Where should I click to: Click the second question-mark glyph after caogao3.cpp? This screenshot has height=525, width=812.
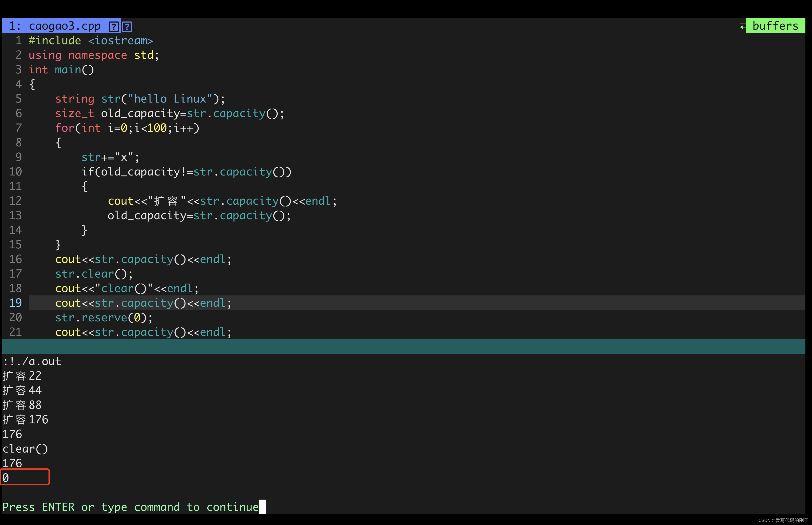pos(127,26)
